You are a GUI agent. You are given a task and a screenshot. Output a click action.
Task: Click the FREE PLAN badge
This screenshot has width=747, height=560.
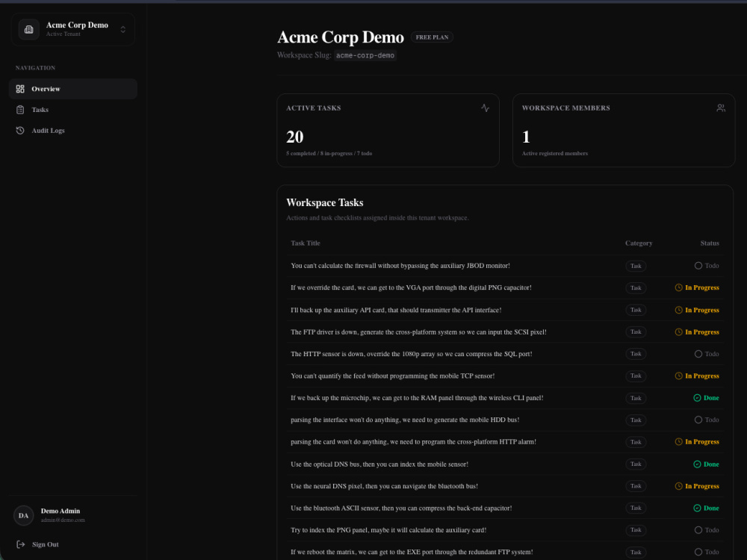point(432,37)
